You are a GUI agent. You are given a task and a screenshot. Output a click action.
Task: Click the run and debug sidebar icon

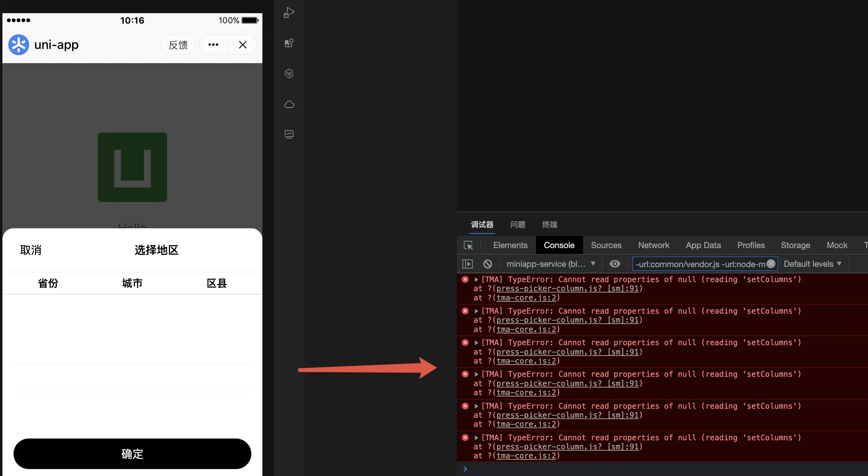click(289, 12)
